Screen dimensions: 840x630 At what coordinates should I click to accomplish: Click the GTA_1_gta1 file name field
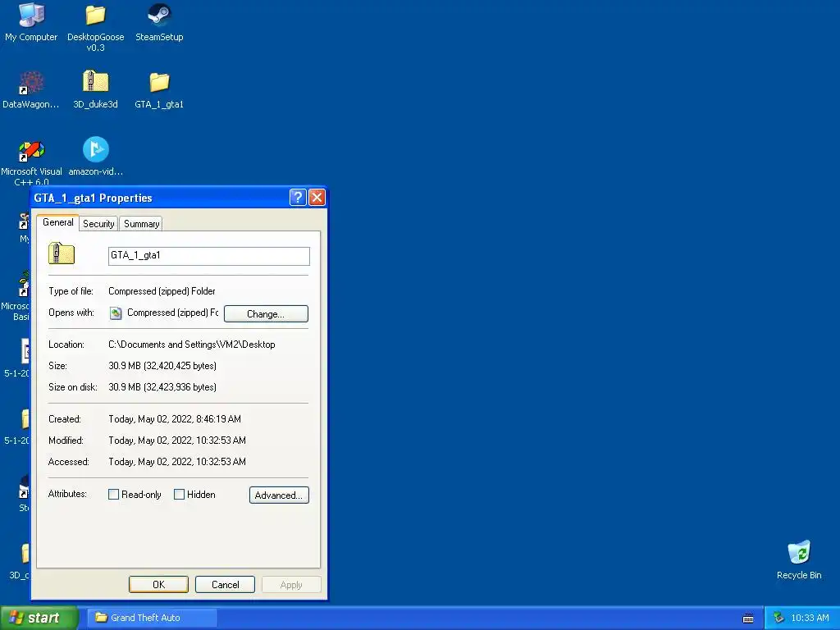209,256
